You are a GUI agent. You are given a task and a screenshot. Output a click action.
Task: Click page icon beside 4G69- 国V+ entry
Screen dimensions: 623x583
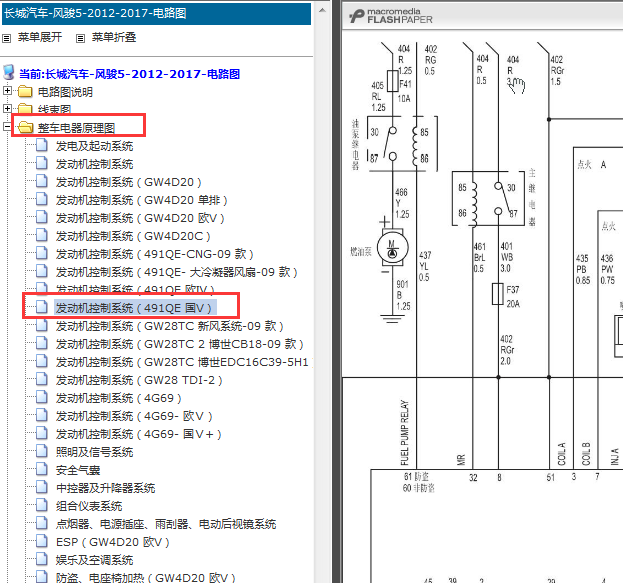coord(42,433)
